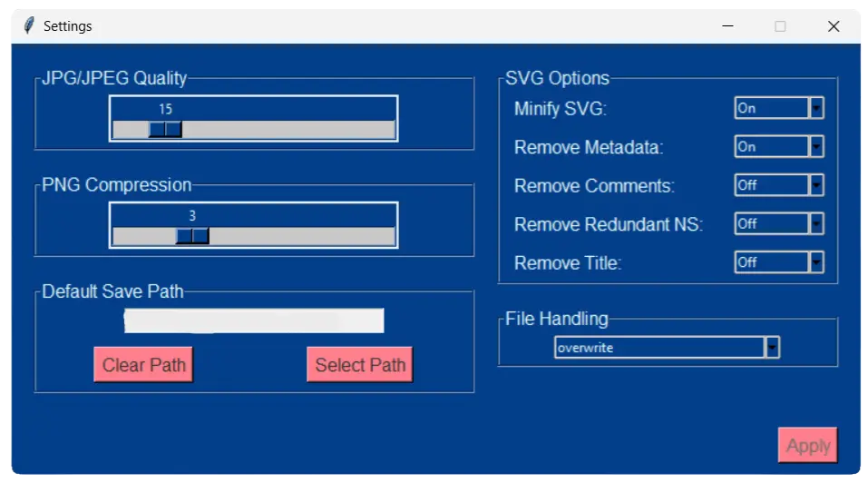
Task: Apply the settings with Apply button
Action: point(807,445)
